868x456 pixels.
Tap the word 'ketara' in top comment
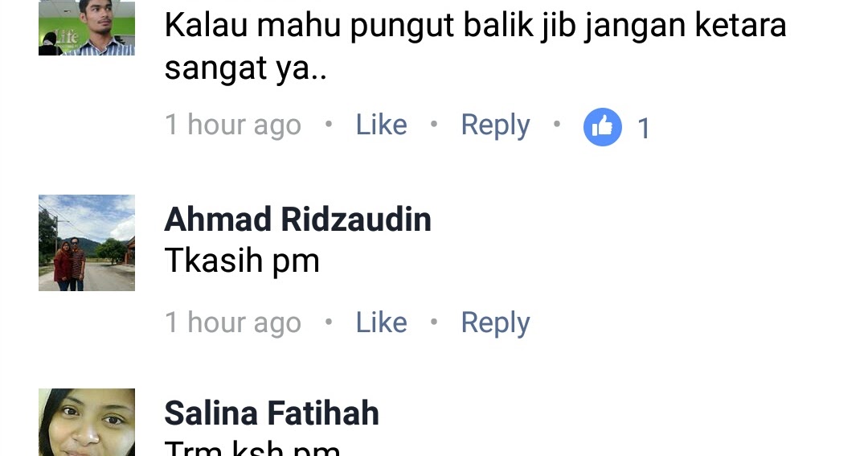point(741,25)
